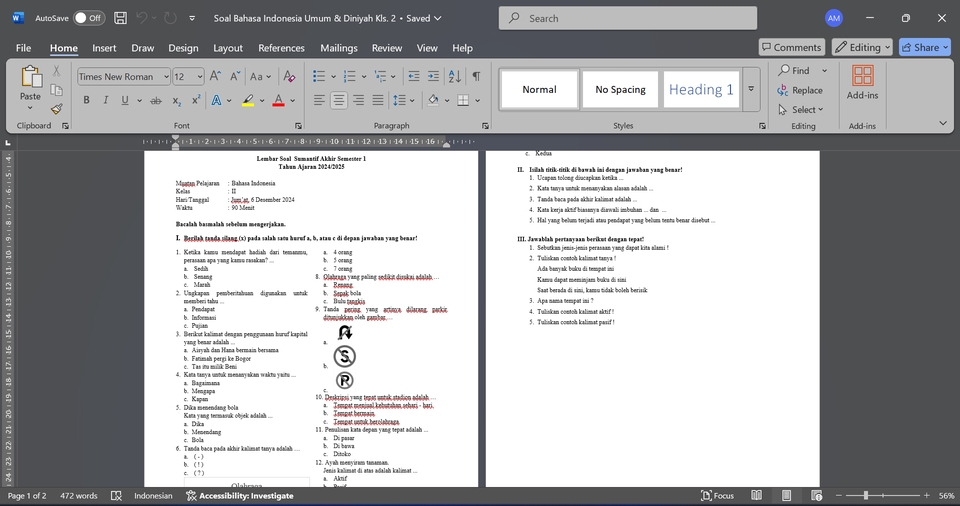Toggle Italic formatting
Screen dimensions: 960x506
(105, 100)
